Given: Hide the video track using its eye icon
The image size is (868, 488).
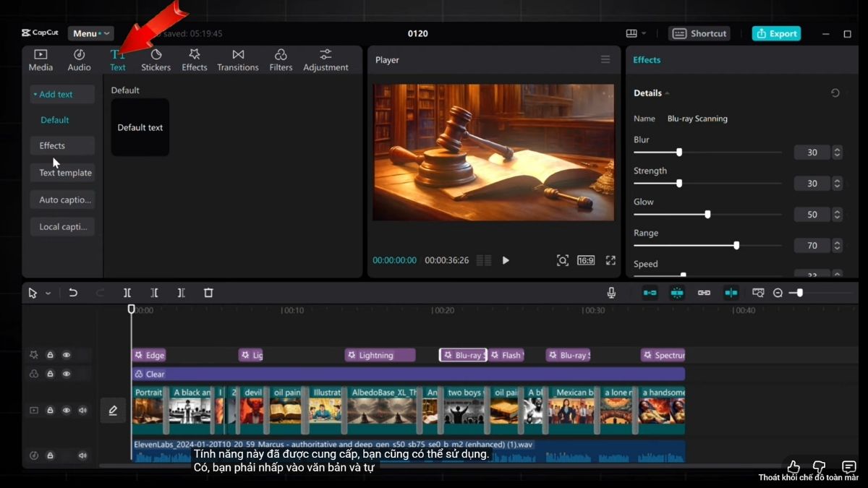Looking at the screenshot, I should tap(67, 410).
